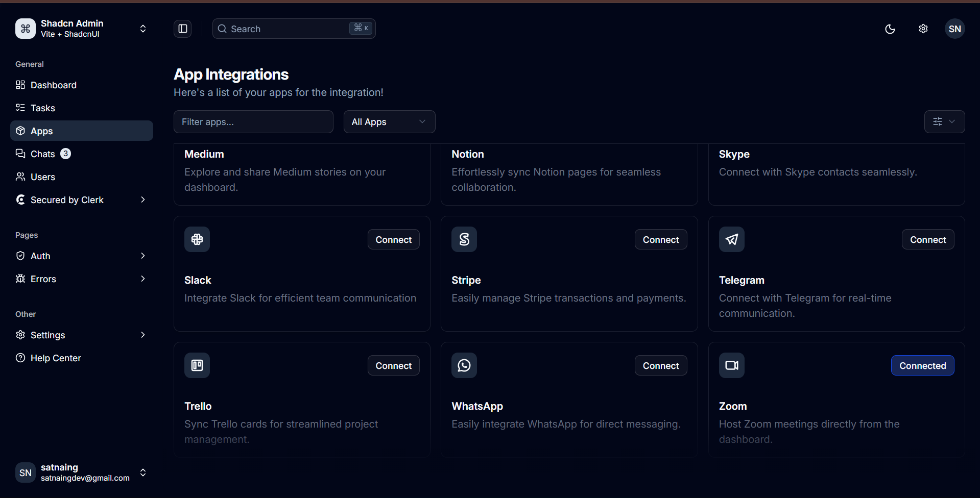
Task: Expand the satnaing user menu chevron
Action: [143, 472]
